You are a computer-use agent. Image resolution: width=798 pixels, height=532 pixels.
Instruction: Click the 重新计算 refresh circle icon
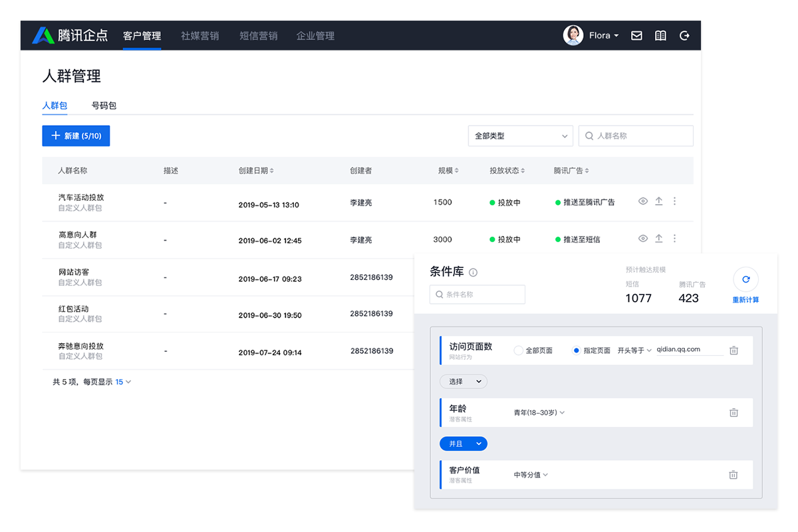tap(745, 279)
